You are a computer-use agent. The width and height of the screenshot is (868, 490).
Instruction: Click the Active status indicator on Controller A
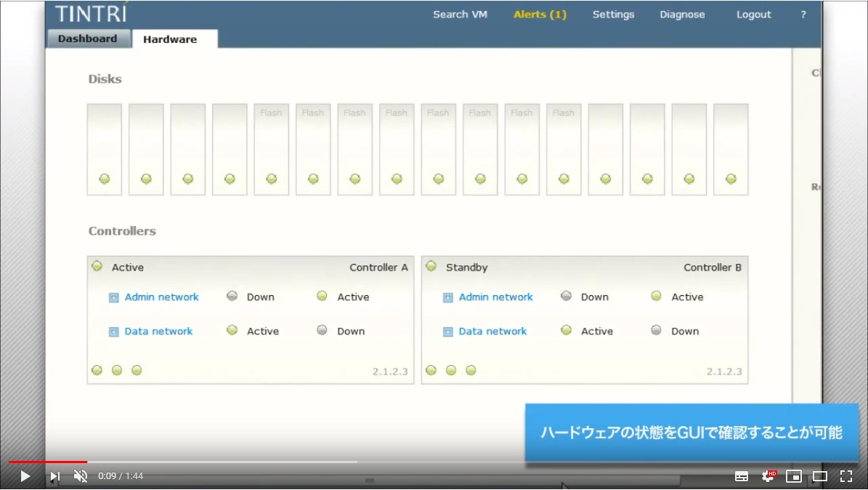97,266
